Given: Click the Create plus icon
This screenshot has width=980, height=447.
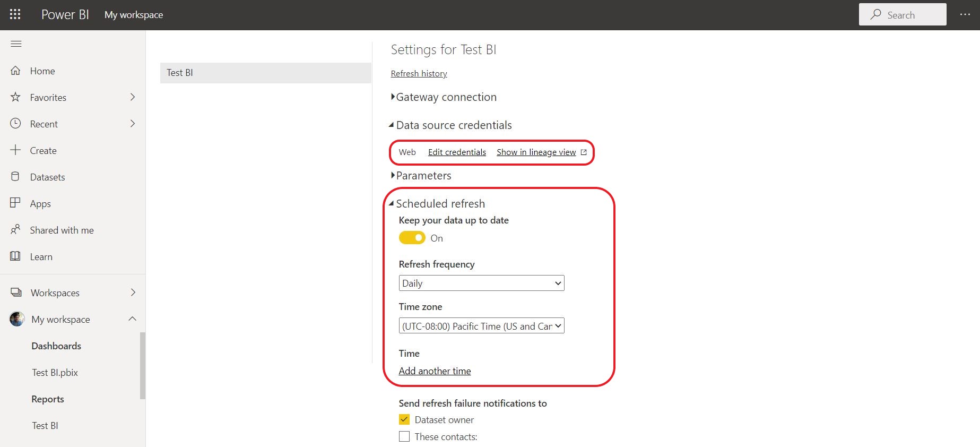Looking at the screenshot, I should tap(16, 150).
